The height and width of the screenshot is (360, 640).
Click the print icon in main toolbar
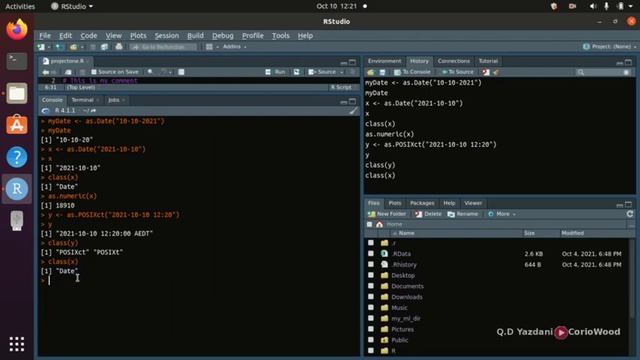(119, 47)
